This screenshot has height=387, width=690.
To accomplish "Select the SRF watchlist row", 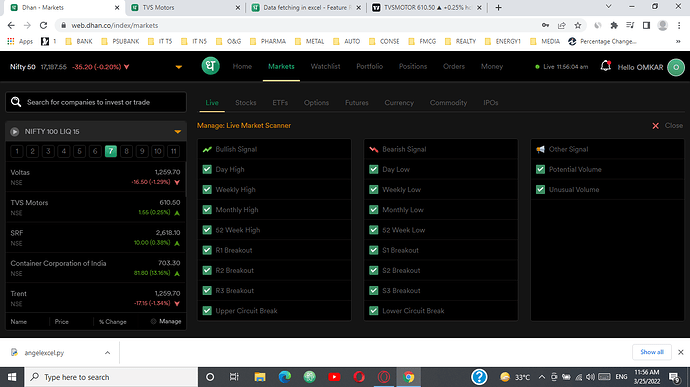I will click(95, 238).
